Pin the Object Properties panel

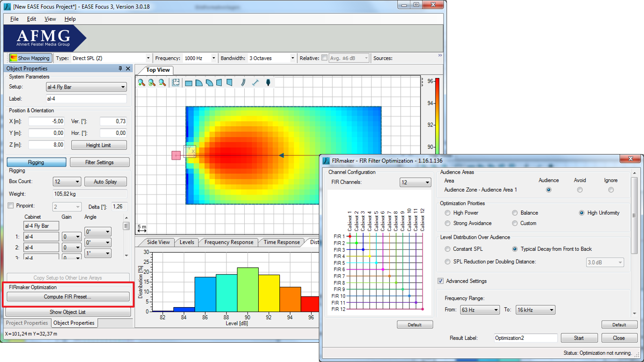[x=120, y=69]
